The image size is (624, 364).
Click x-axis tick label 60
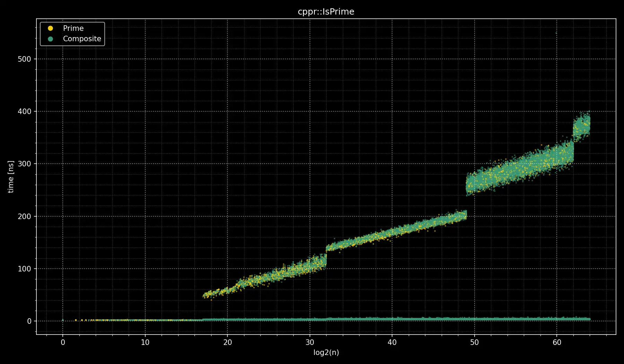(x=557, y=343)
